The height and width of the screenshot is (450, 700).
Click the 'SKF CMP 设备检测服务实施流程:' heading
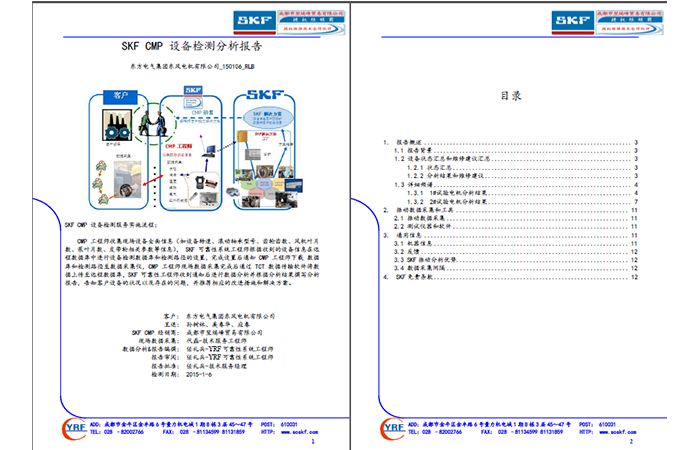click(111, 225)
